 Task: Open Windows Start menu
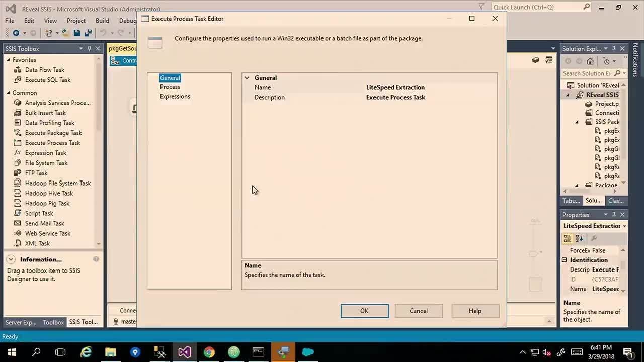point(12,352)
